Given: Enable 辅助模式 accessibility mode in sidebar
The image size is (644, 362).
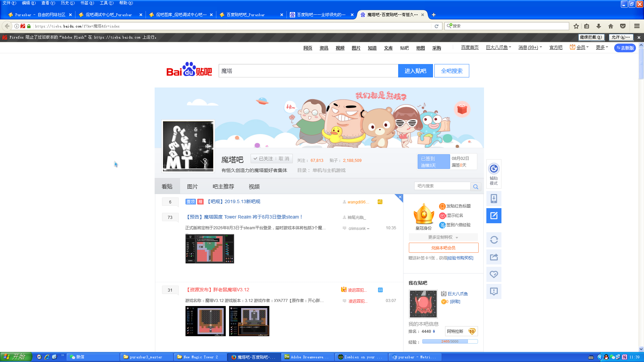Looking at the screenshot, I should coord(494,174).
